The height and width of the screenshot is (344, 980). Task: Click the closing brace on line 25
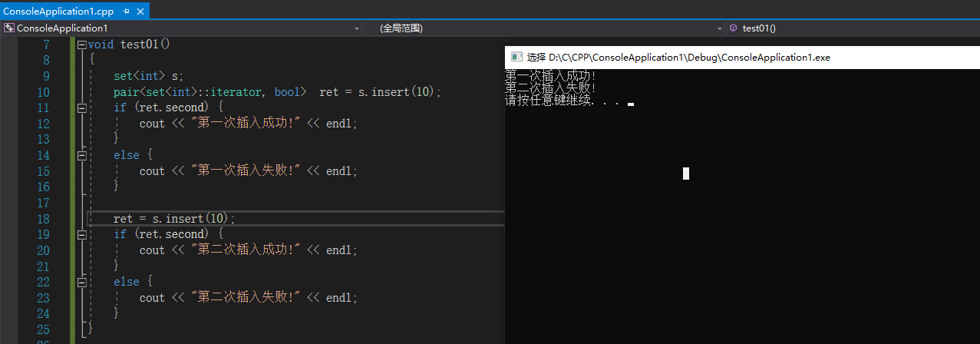tap(91, 329)
